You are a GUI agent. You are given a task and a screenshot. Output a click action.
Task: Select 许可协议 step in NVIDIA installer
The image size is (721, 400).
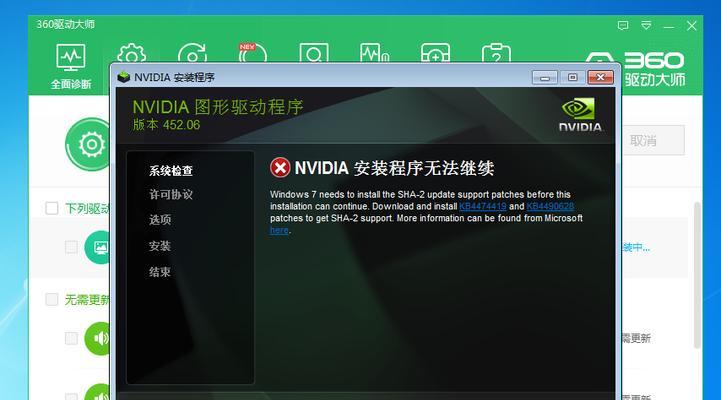pos(171,194)
